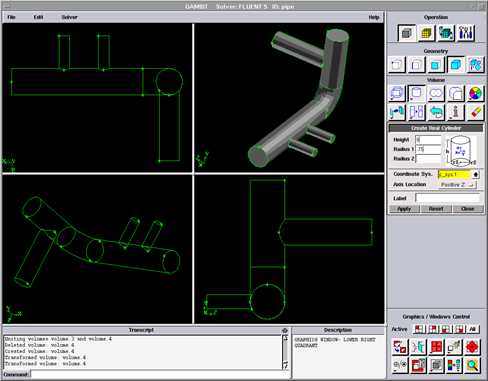Click the Reset button

click(x=436, y=209)
